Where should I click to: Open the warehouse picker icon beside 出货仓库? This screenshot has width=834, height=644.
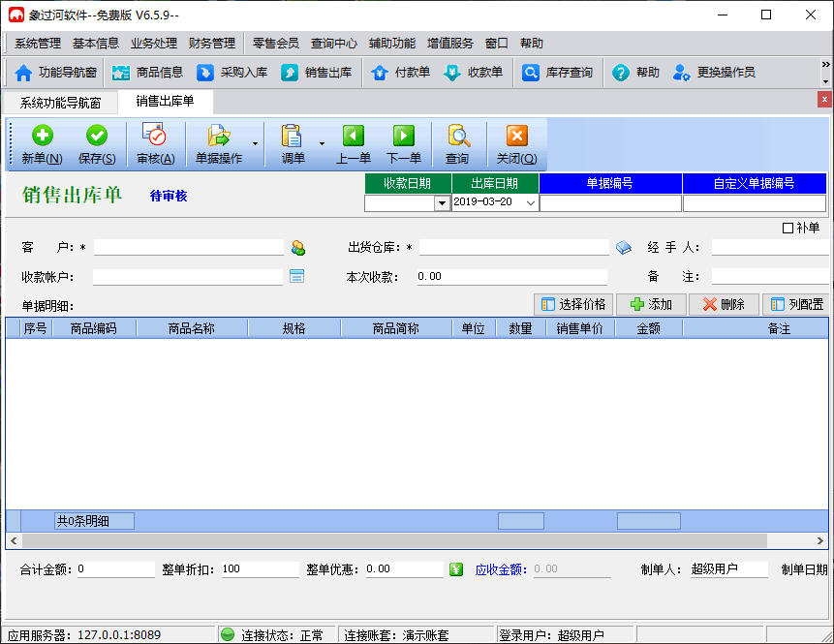coord(624,248)
